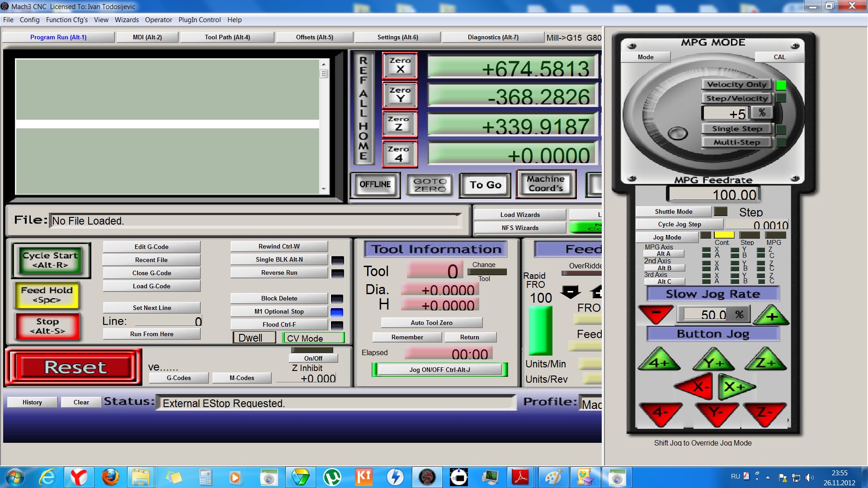Open the Config menu
This screenshot has height=488, width=868.
point(29,20)
